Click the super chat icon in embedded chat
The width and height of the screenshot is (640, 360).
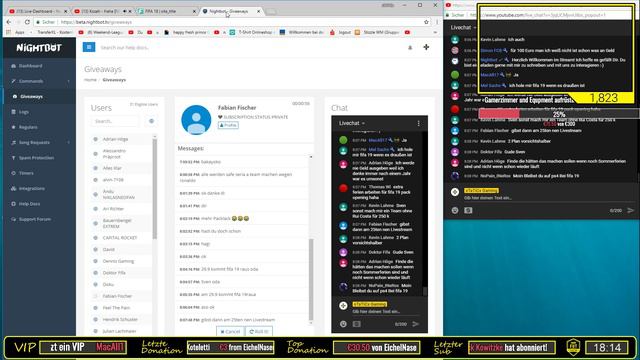[357, 324]
